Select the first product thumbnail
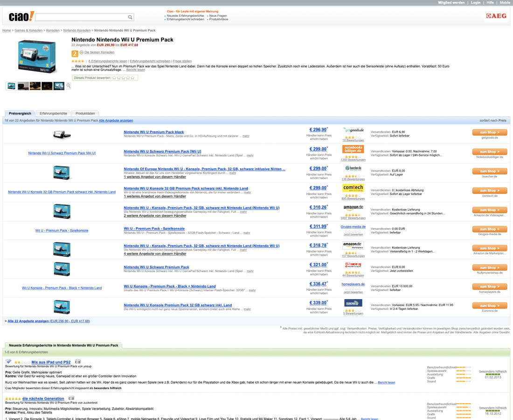Image resolution: width=513 pixels, height=420 pixels. pyautogui.click(x=12, y=86)
